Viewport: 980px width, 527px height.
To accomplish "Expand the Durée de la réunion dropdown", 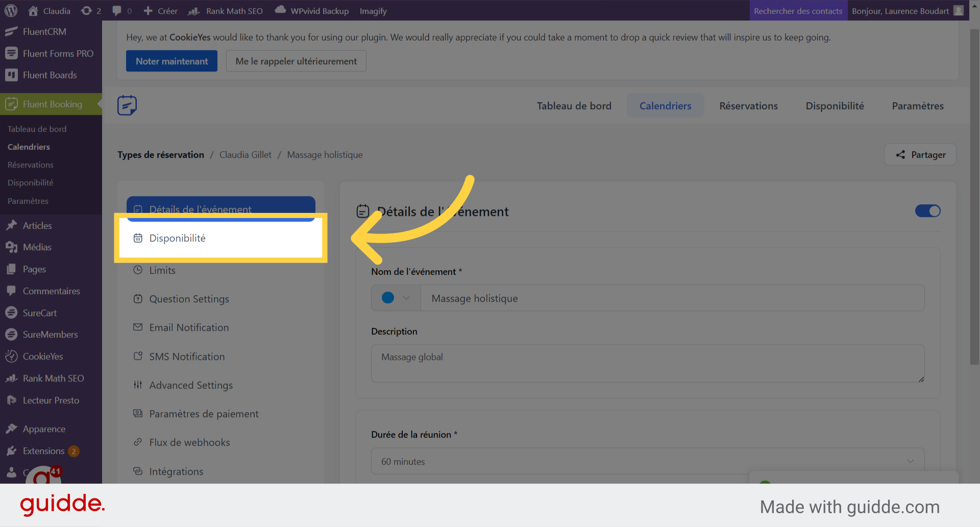I will (910, 462).
